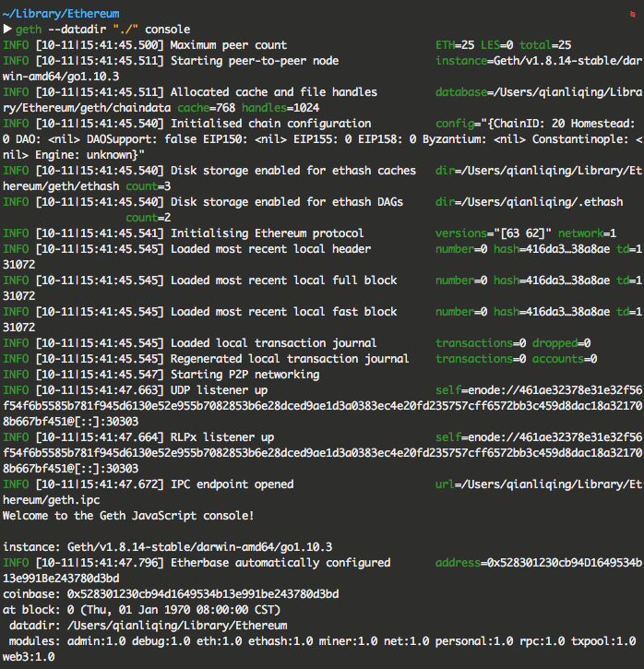Screen dimensions: 644x669
Task: Click 'Loaded most recent local header' message
Action: [271, 249]
